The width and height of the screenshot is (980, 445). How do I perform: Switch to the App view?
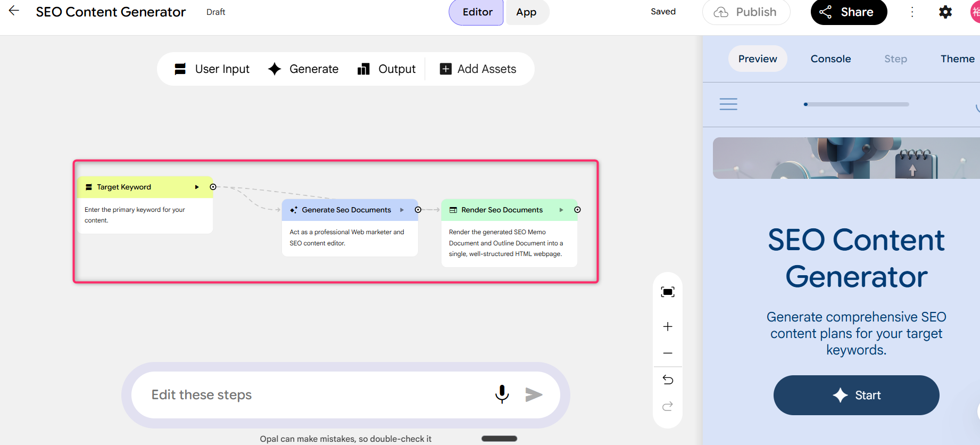tap(526, 12)
